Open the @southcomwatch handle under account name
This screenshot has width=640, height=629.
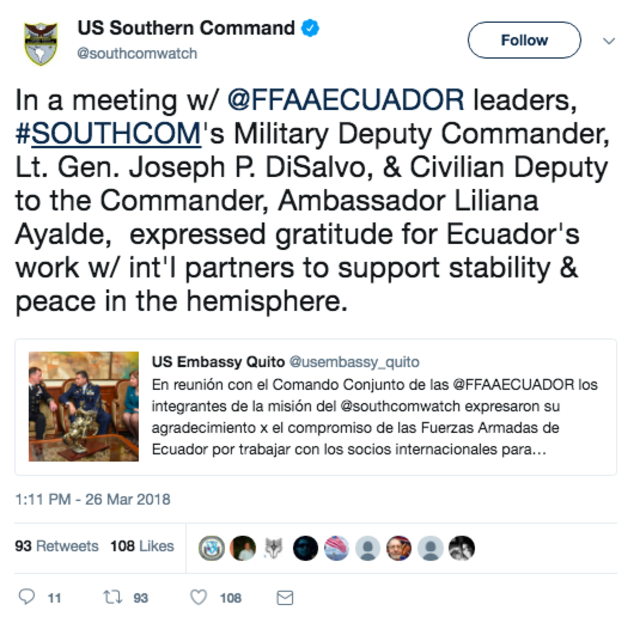click(137, 53)
